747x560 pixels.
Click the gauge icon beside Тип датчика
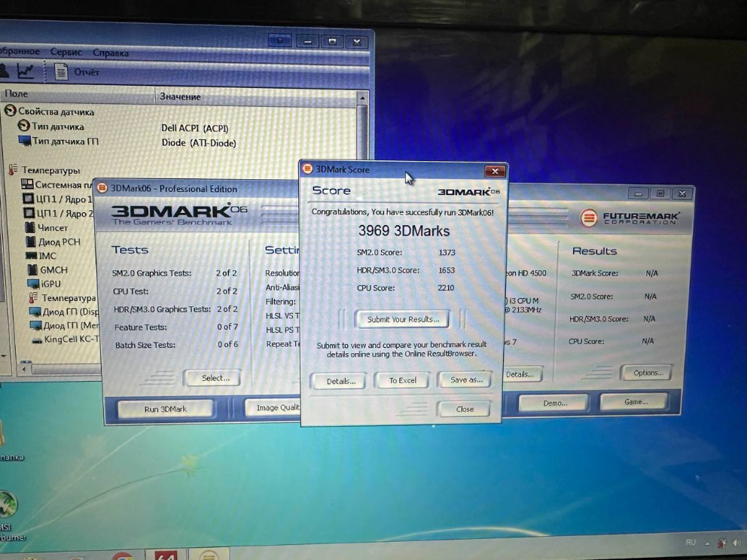point(24,126)
